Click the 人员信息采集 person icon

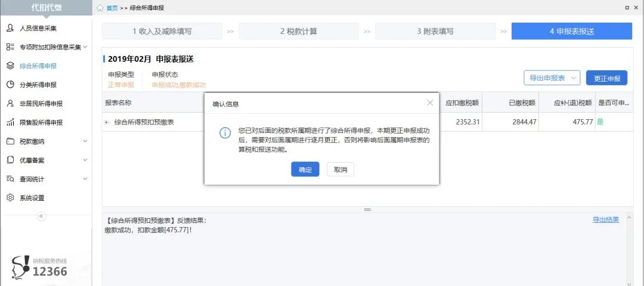tap(11, 28)
